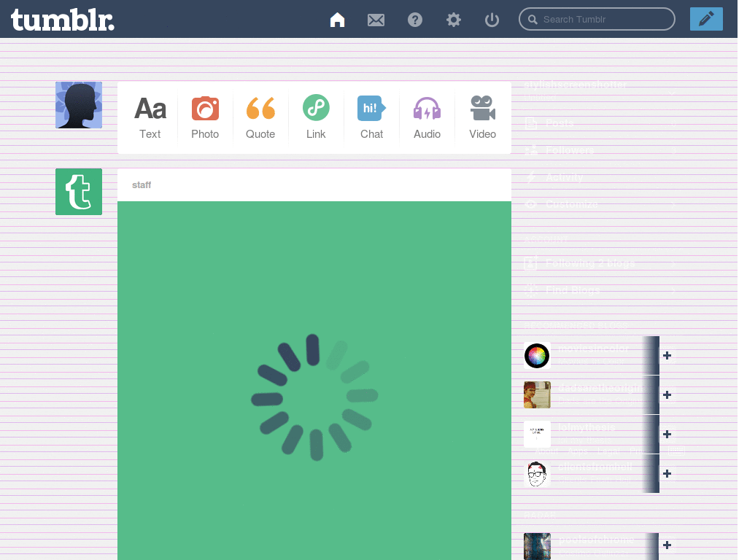This screenshot has height=560, width=747.
Task: Click the power log out icon
Action: coord(492,20)
